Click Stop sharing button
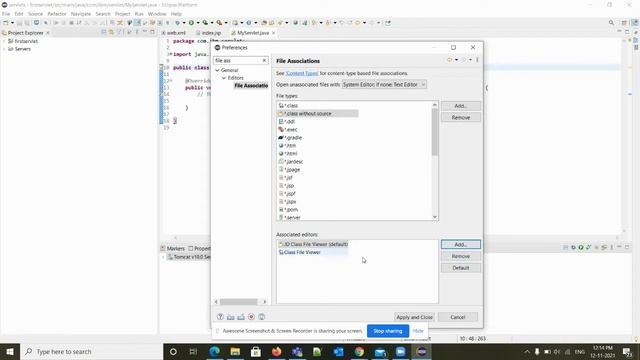The height and width of the screenshot is (360, 640). [x=388, y=331]
